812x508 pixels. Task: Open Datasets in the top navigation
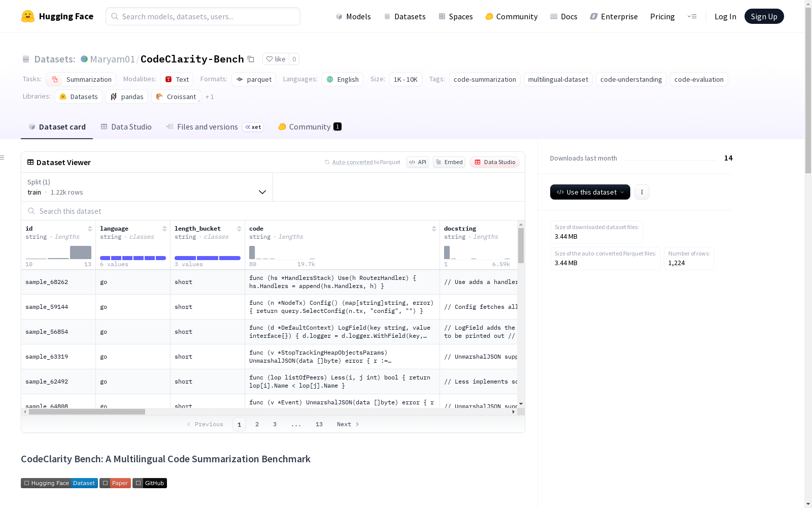(404, 16)
